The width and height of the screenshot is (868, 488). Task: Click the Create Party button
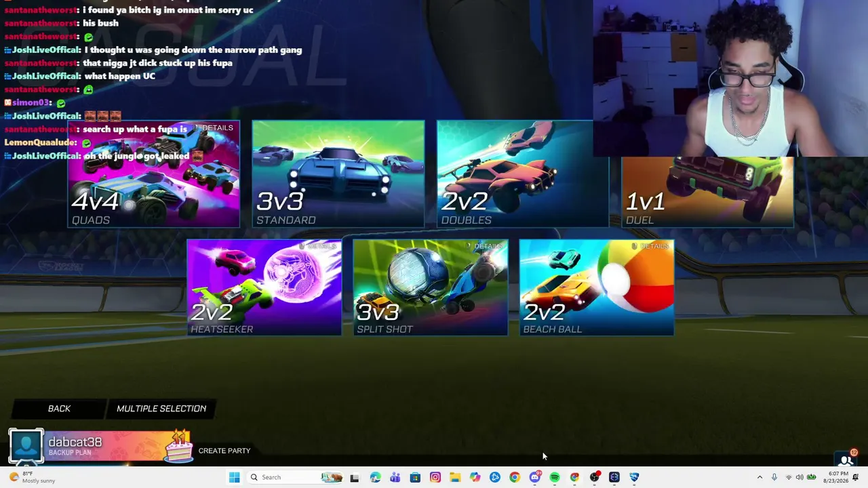(224, 451)
